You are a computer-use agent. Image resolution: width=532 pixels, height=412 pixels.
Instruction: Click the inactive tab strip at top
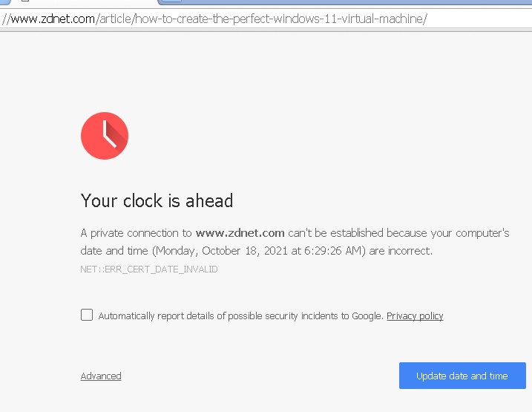(345, 2)
